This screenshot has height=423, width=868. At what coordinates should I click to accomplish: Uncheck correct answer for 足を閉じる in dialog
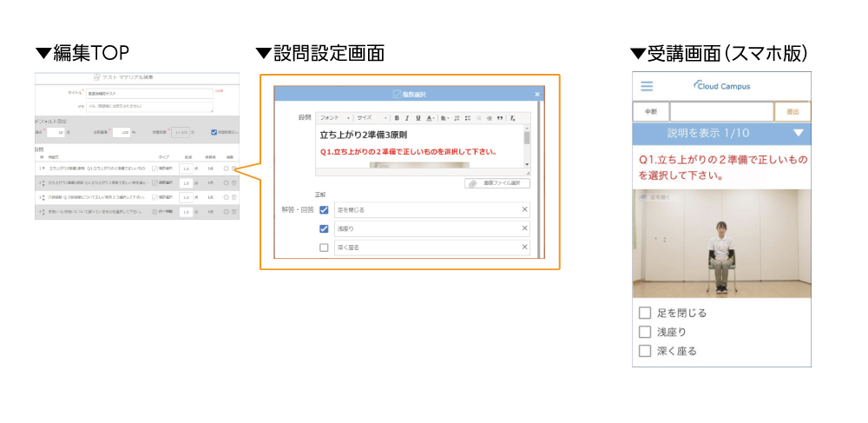click(x=324, y=210)
